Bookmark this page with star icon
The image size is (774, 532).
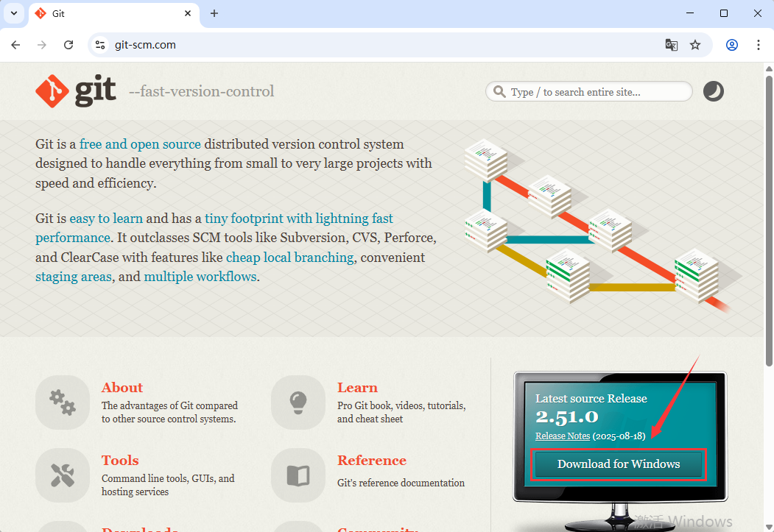coord(695,45)
